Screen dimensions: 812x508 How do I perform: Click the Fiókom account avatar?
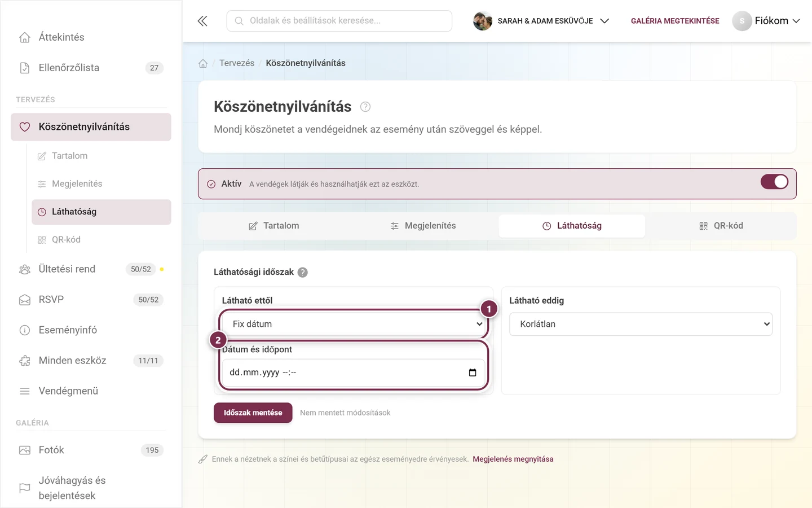click(742, 21)
